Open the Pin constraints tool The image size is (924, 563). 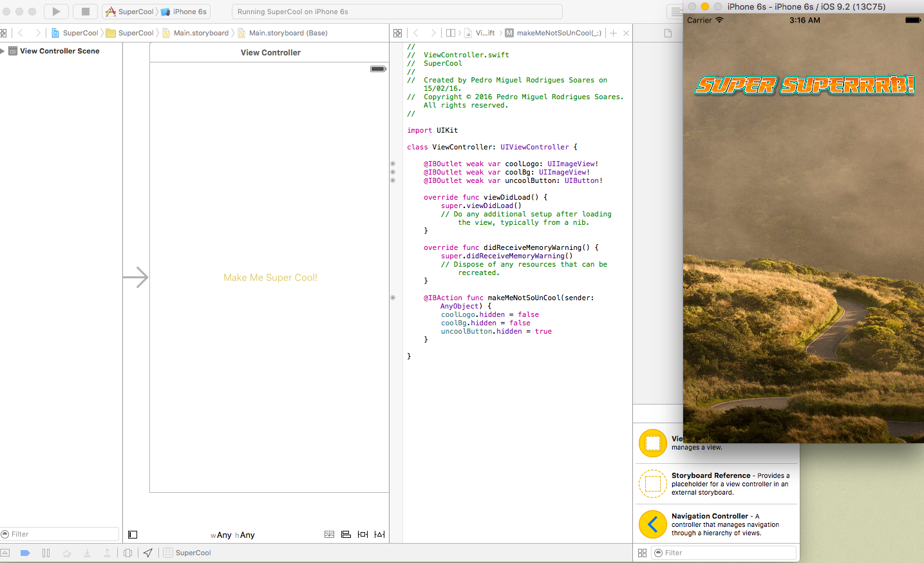(363, 535)
